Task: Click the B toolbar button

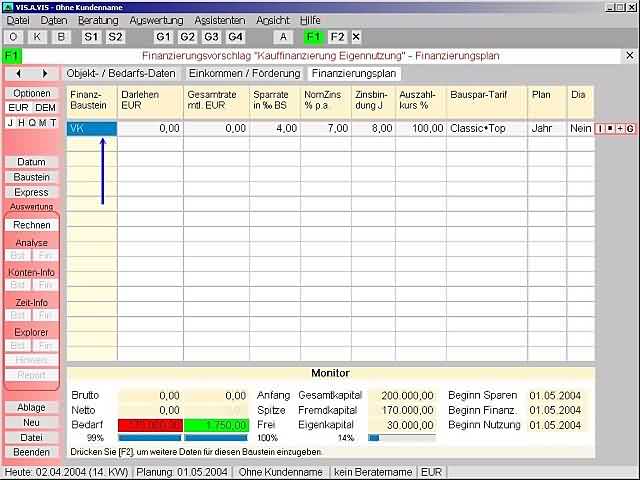Action: (61, 37)
